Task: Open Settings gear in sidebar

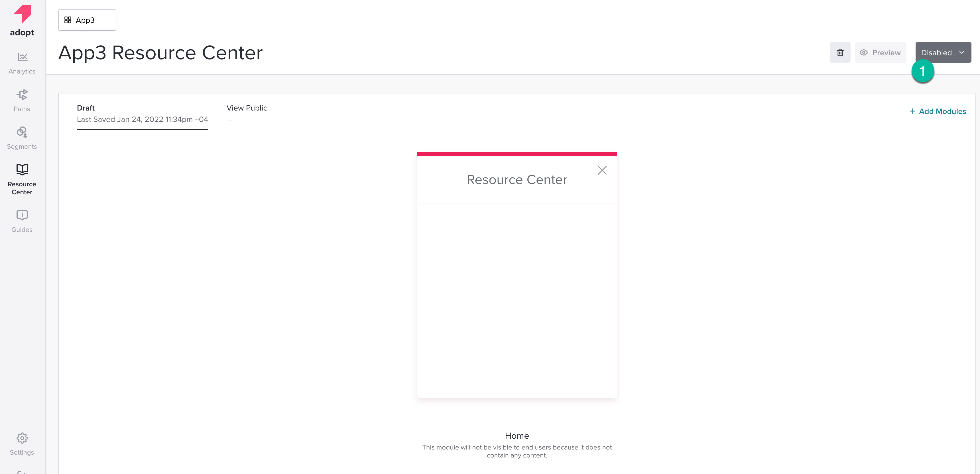Action: coord(22,444)
